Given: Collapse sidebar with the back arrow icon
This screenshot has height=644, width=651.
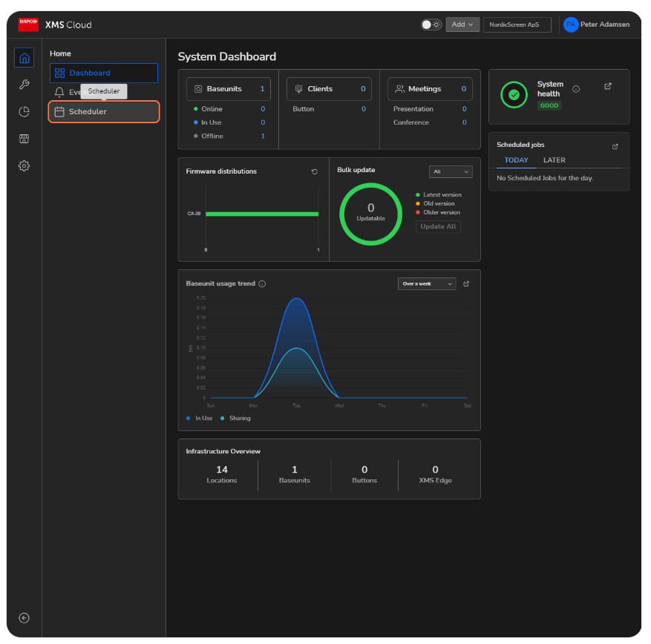Looking at the screenshot, I should 24,618.
